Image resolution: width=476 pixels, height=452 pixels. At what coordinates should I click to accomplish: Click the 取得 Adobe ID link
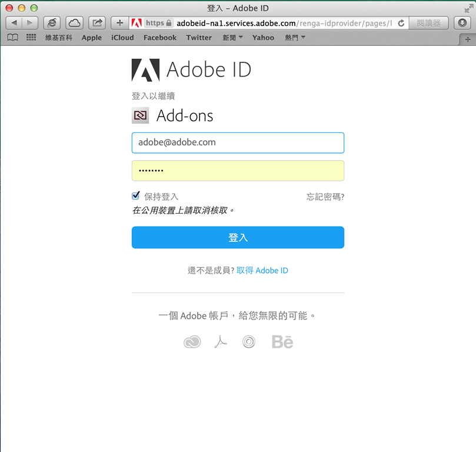point(262,270)
